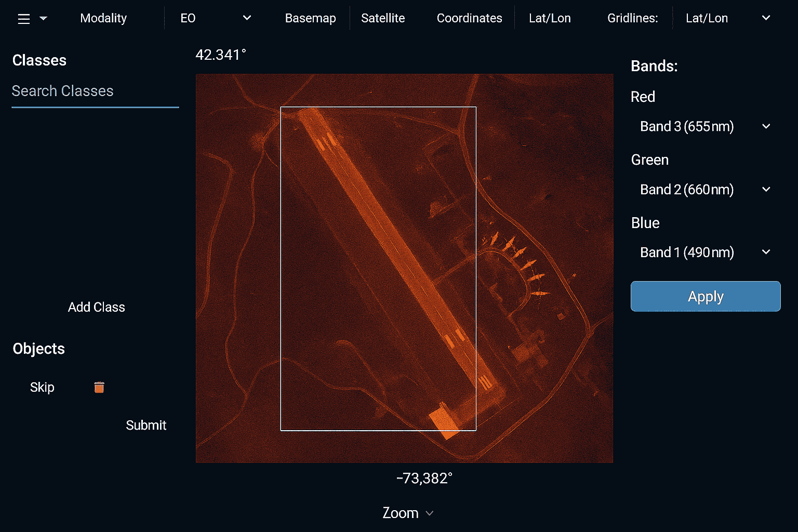Click Add Class
The image size is (798, 532).
coord(96,308)
